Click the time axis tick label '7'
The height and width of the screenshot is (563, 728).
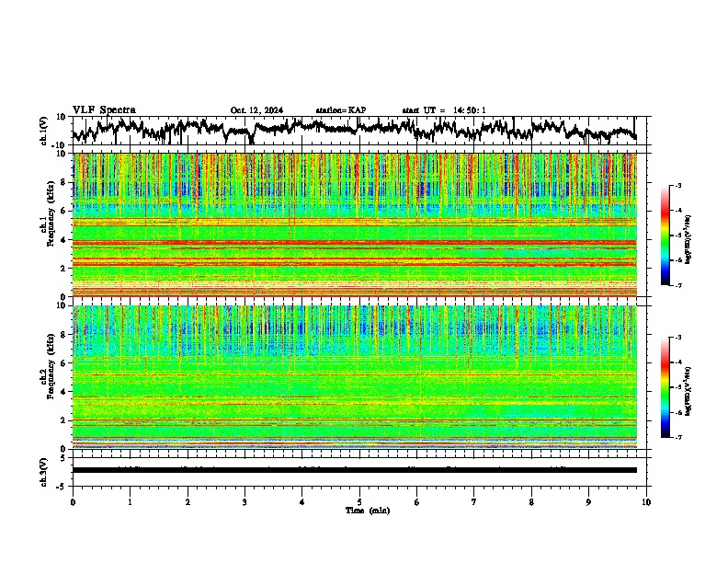coord(474,502)
